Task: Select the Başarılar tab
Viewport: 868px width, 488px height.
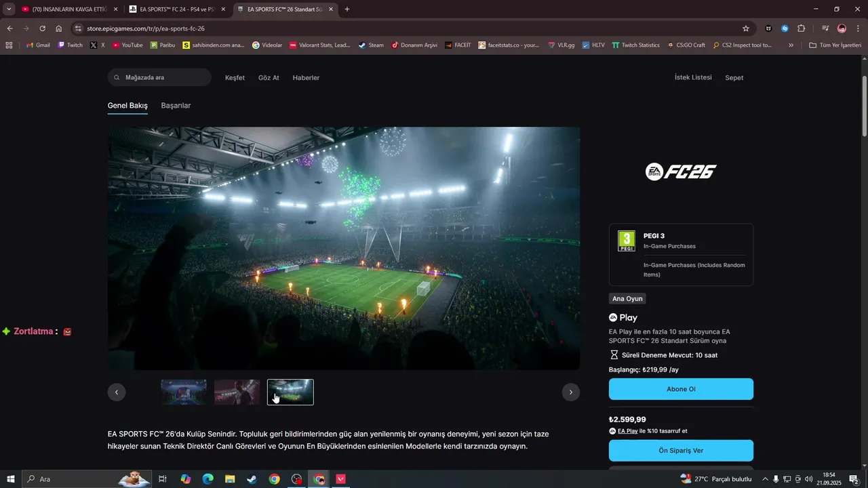Action: point(176,106)
